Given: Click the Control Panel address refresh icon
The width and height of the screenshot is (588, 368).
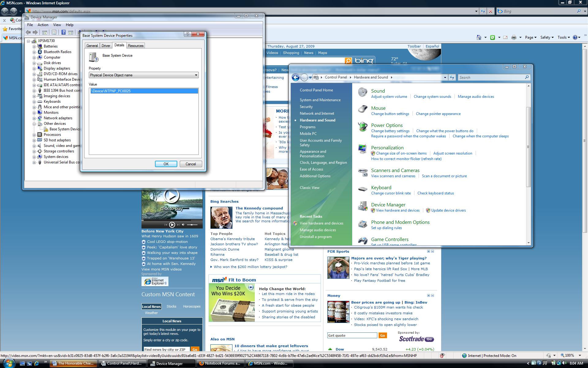Looking at the screenshot, I should (452, 78).
